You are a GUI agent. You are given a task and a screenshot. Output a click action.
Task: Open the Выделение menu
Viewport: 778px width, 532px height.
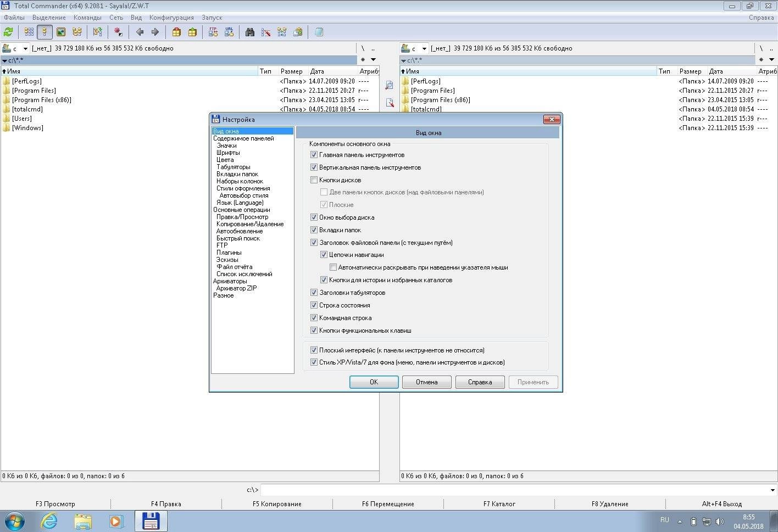[49, 18]
